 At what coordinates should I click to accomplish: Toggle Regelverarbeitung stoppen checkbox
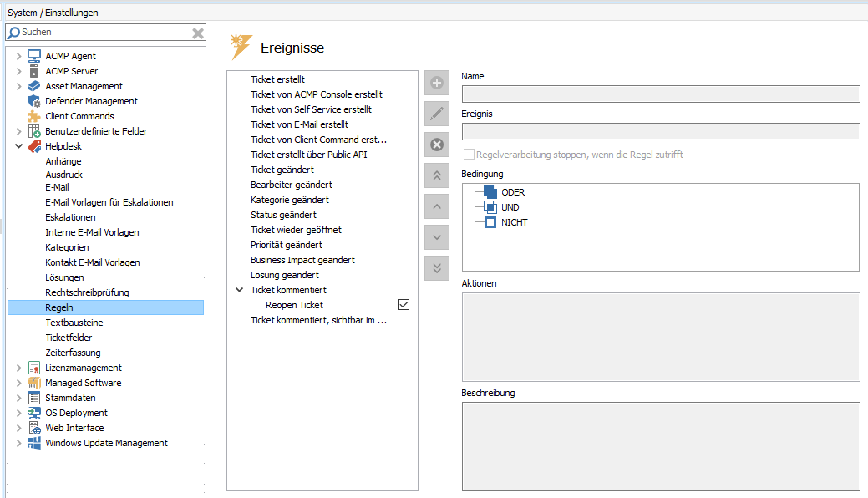pos(469,155)
